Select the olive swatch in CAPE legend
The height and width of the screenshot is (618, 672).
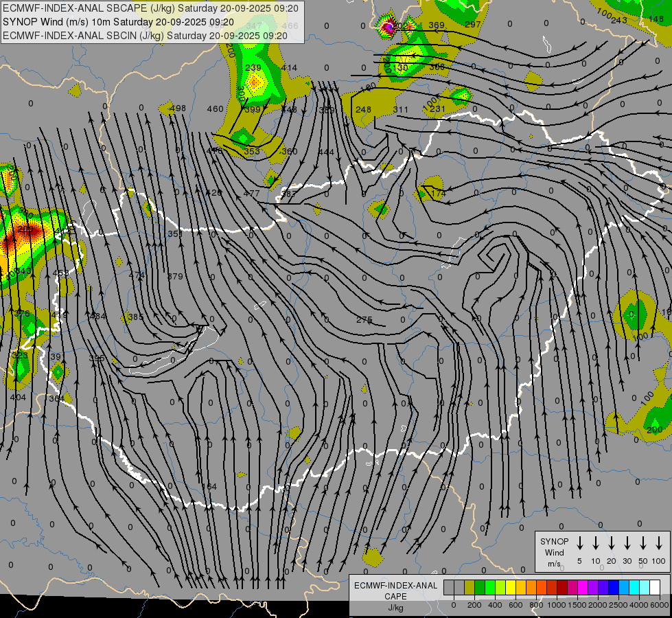coord(470,588)
